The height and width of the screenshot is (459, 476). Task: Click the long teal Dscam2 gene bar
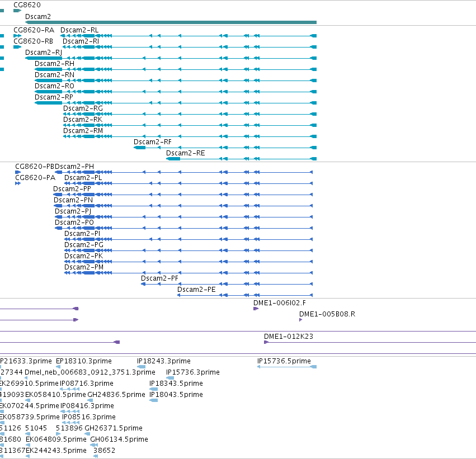(171, 22)
